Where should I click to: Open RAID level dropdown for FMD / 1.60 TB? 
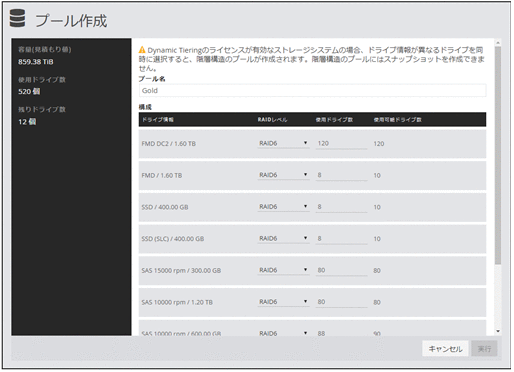283,175
